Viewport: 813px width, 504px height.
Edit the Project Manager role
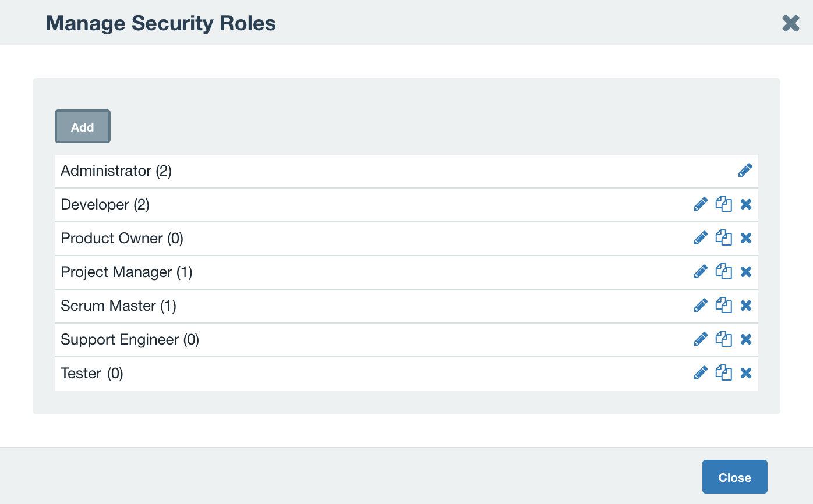tap(700, 272)
